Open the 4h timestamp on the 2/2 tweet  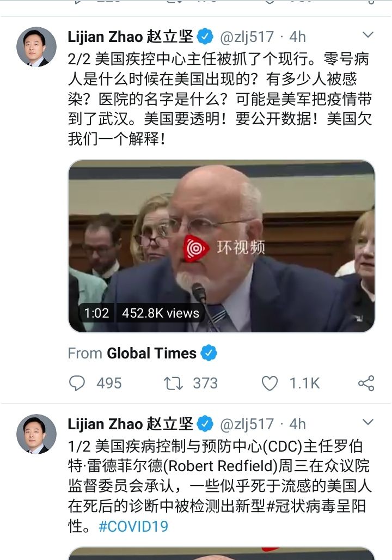297,37
